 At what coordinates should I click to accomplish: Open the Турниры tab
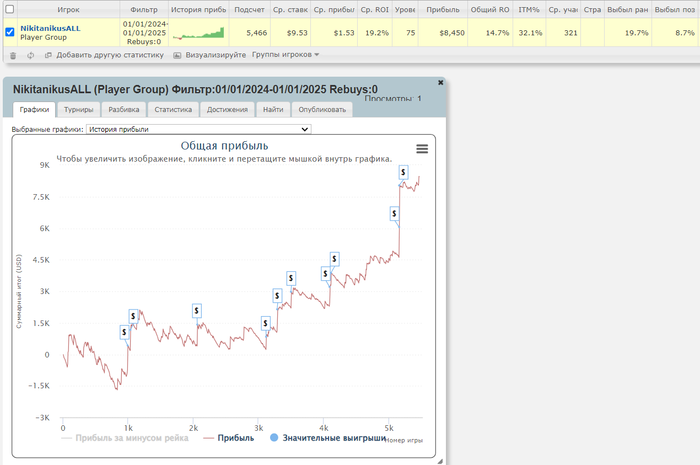(79, 109)
